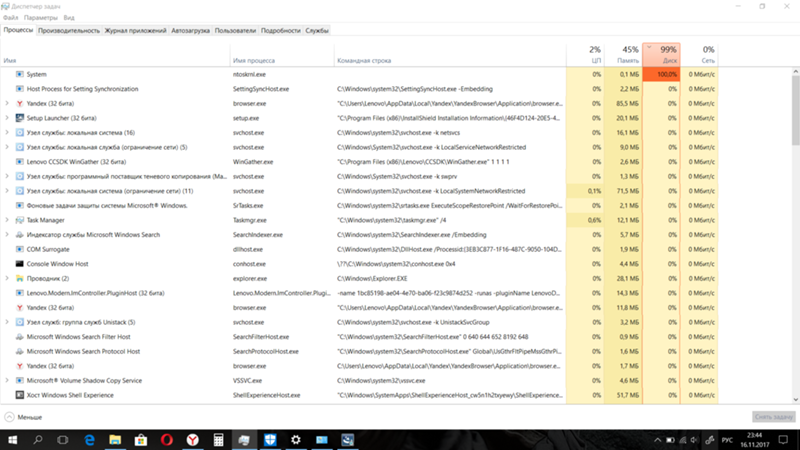The height and width of the screenshot is (450, 800).
Task: Click the vertical scrollbar thumb
Action: (795, 110)
